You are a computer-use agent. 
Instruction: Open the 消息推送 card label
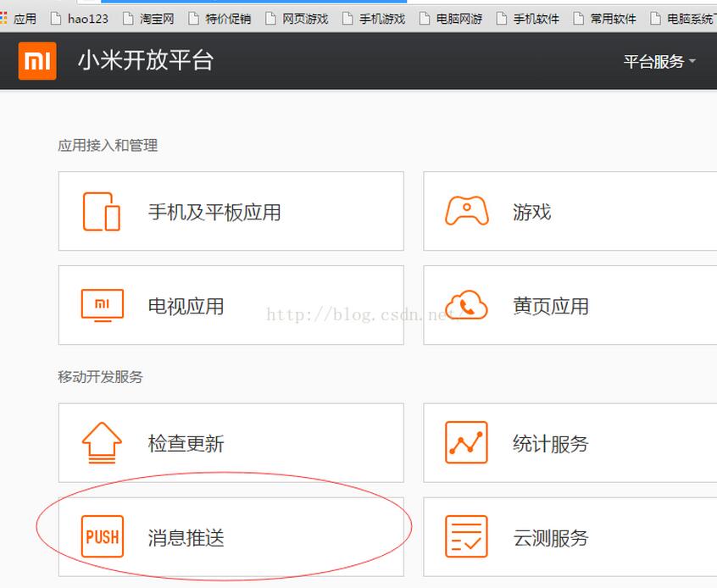click(x=186, y=538)
